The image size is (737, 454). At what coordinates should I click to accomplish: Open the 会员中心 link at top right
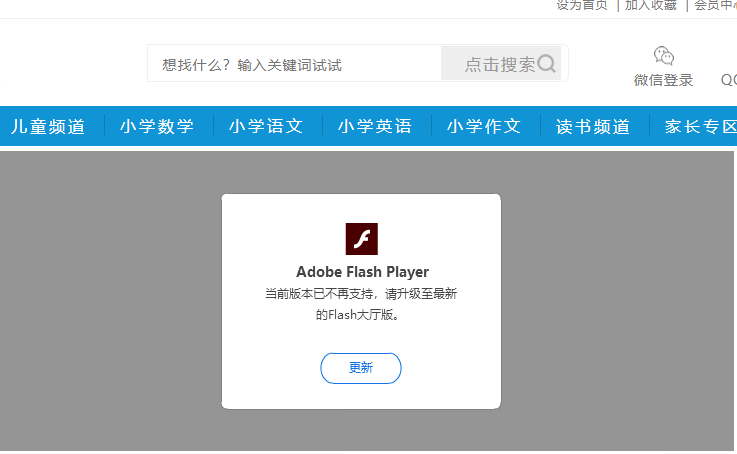click(x=715, y=5)
